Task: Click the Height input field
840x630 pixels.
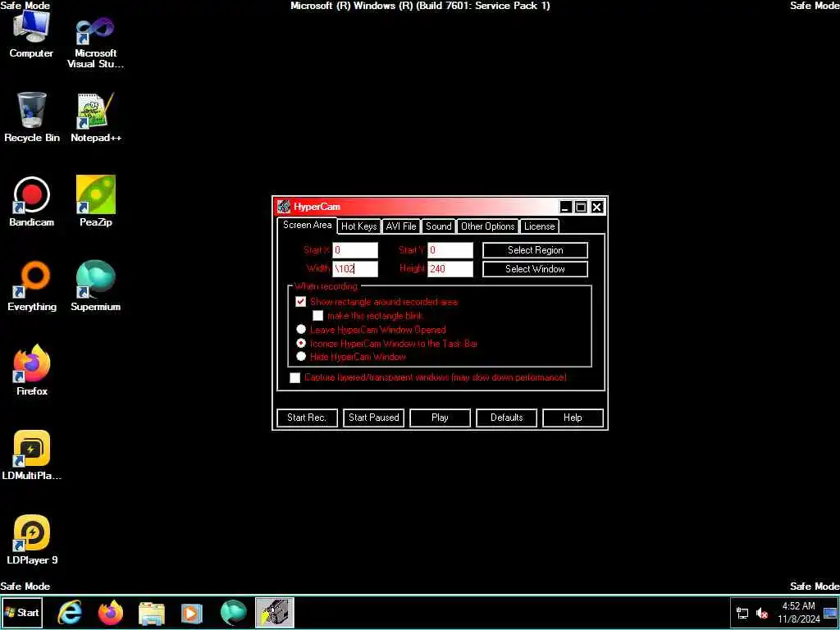Action: [x=450, y=269]
